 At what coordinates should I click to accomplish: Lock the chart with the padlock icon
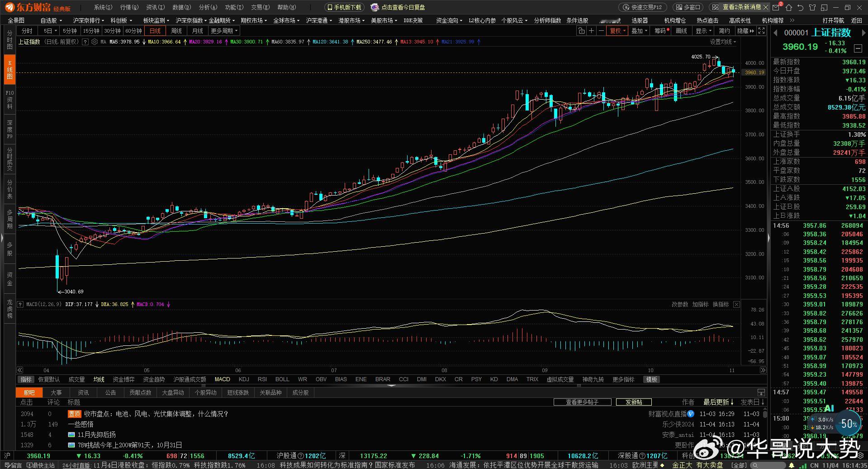tap(581, 31)
